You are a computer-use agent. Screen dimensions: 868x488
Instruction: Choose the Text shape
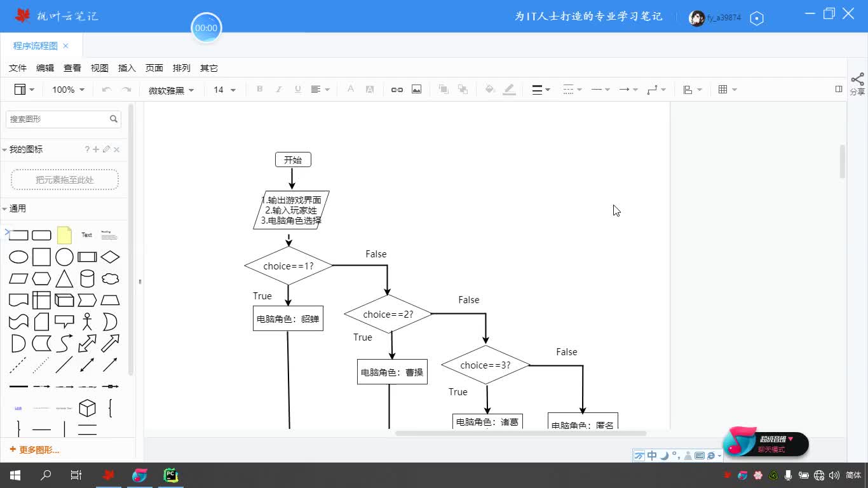[87, 235]
